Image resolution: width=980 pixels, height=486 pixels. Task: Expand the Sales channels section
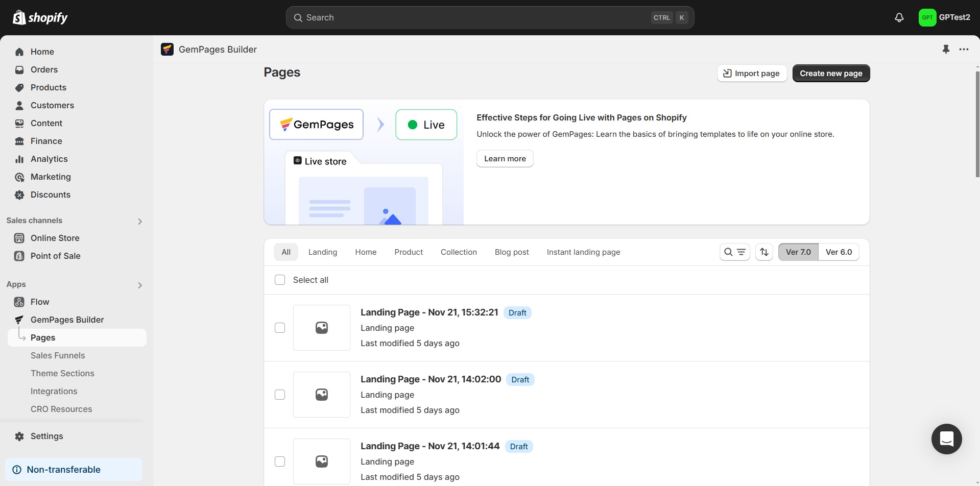[140, 221]
